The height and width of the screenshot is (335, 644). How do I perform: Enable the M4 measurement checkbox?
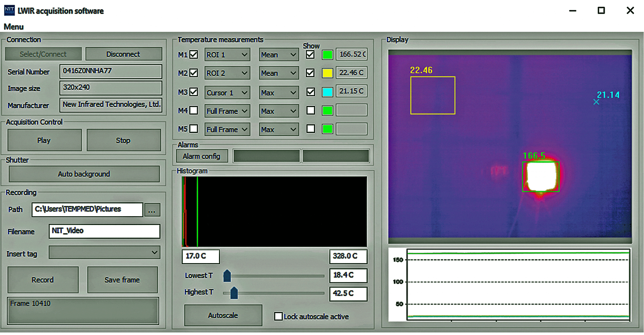(x=194, y=110)
